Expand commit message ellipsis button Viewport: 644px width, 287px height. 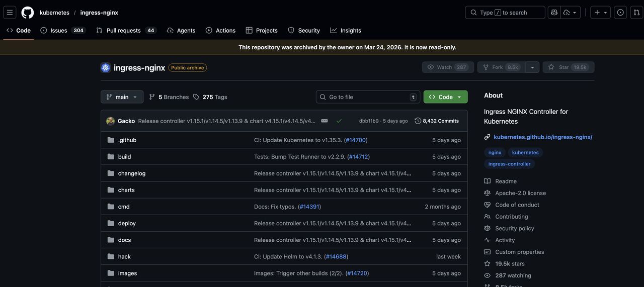pos(325,121)
